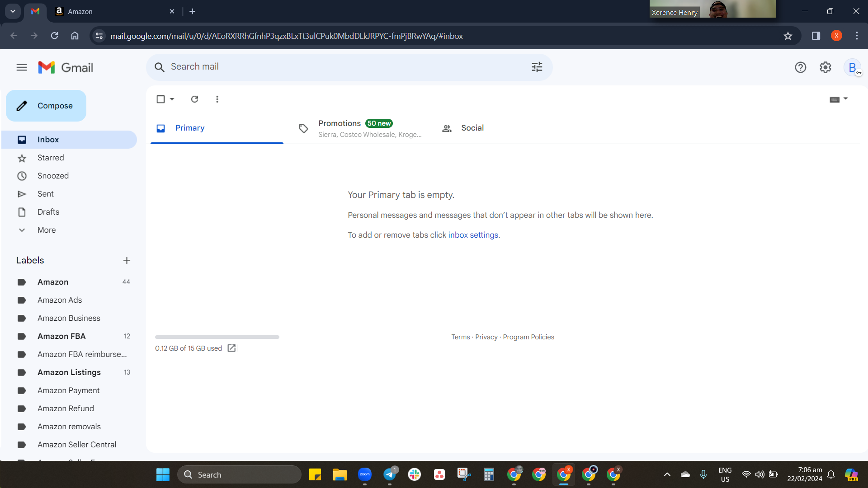The image size is (868, 488).
Task: Click the Gmail logo
Action: 66,67
